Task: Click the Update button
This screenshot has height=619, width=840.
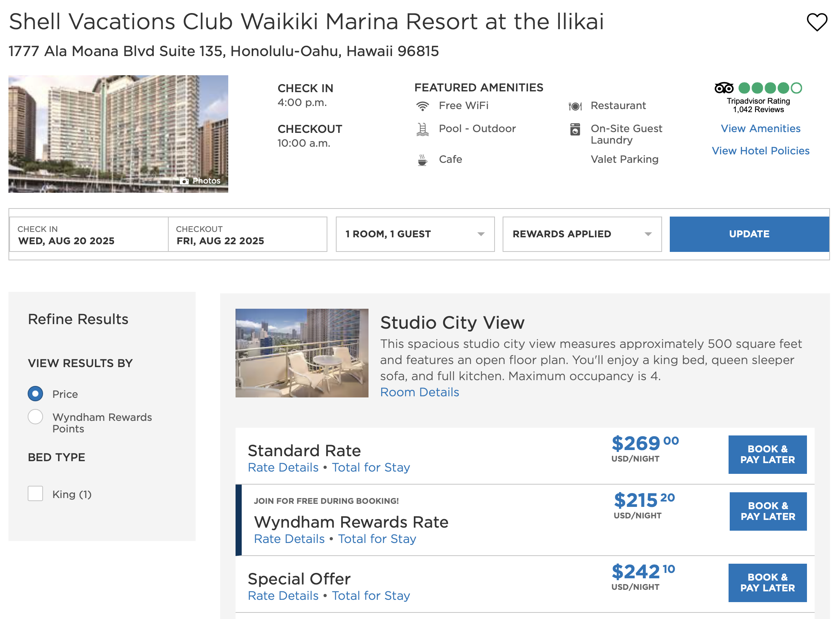Action: point(749,234)
